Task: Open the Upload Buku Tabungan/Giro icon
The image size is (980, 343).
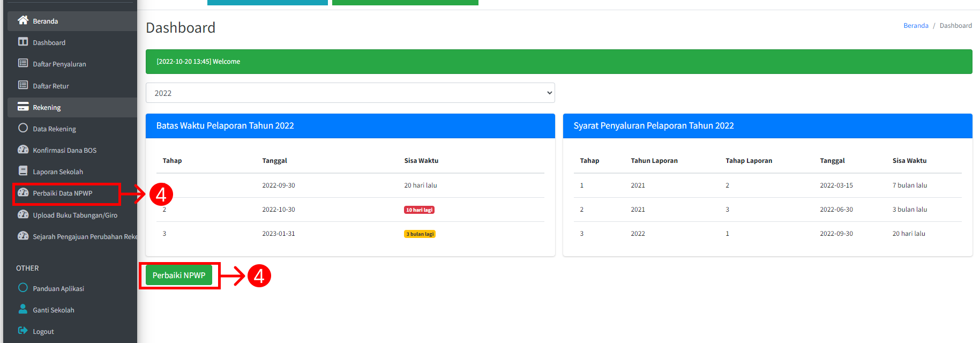Action: coord(23,214)
